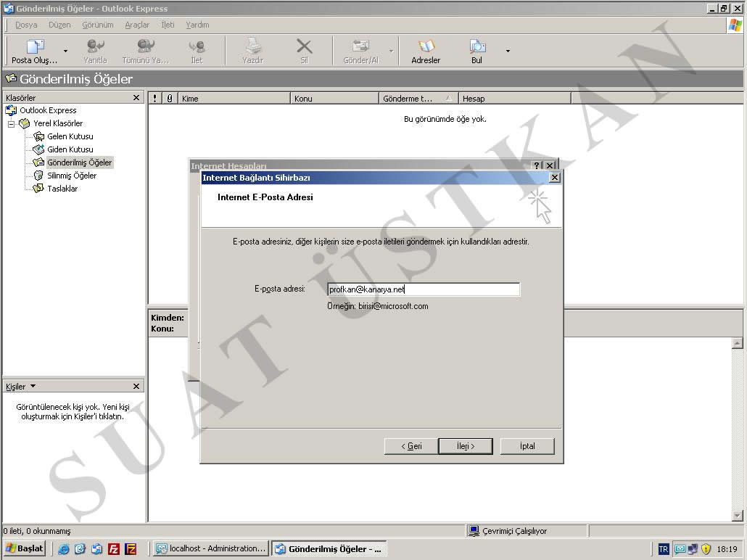Image resolution: width=747 pixels, height=560 pixels.
Task: Expand the Bul dropdown arrow
Action: 508,51
